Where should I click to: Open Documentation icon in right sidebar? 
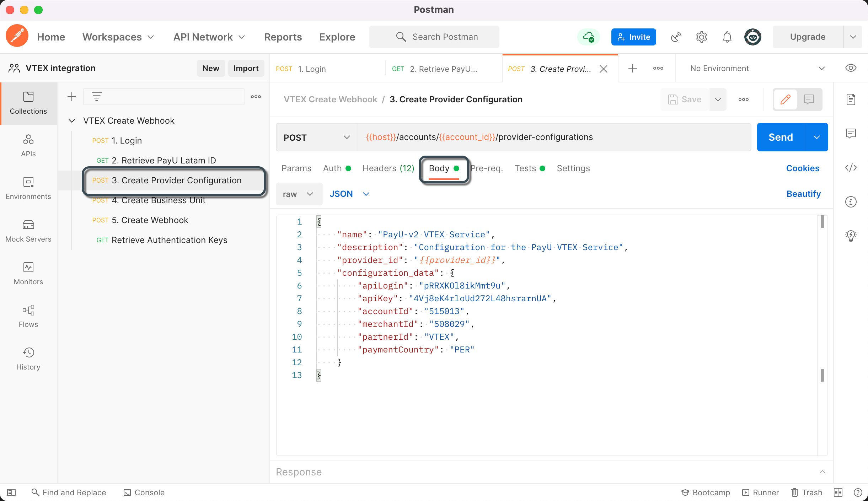[851, 99]
